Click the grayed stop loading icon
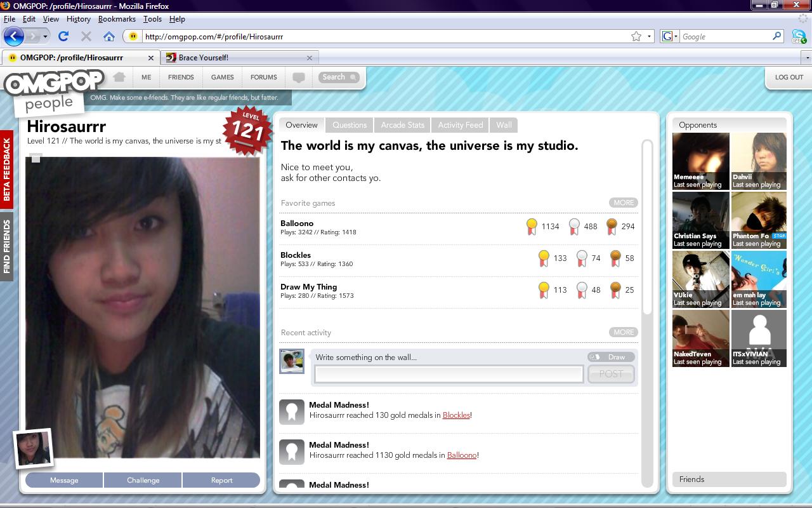This screenshot has width=812, height=508. click(86, 37)
